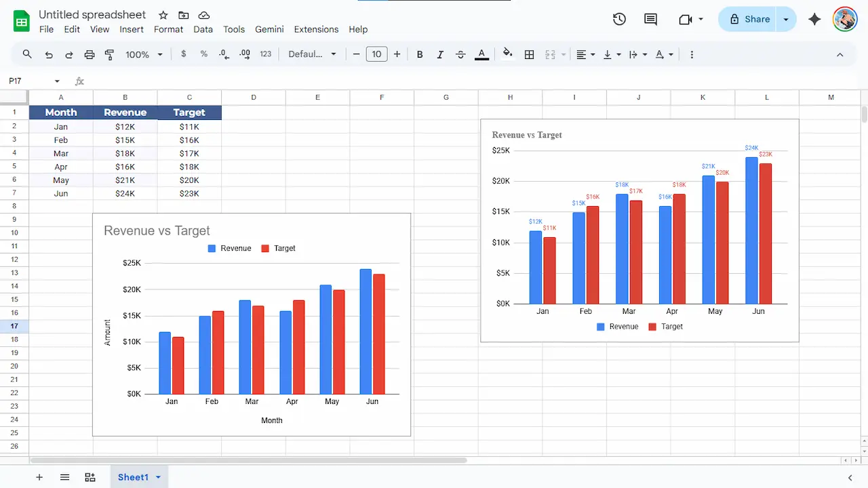
Task: Open the Tools menu
Action: (234, 29)
